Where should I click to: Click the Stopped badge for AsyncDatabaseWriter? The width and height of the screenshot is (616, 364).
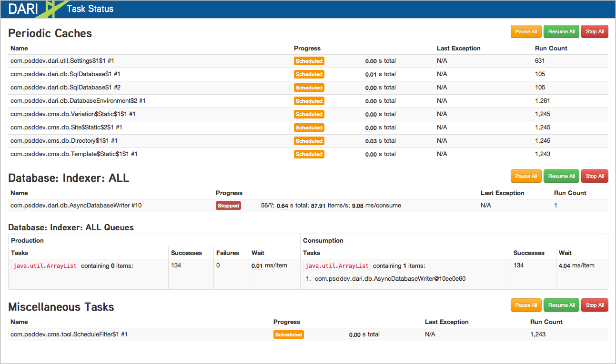[x=228, y=206]
